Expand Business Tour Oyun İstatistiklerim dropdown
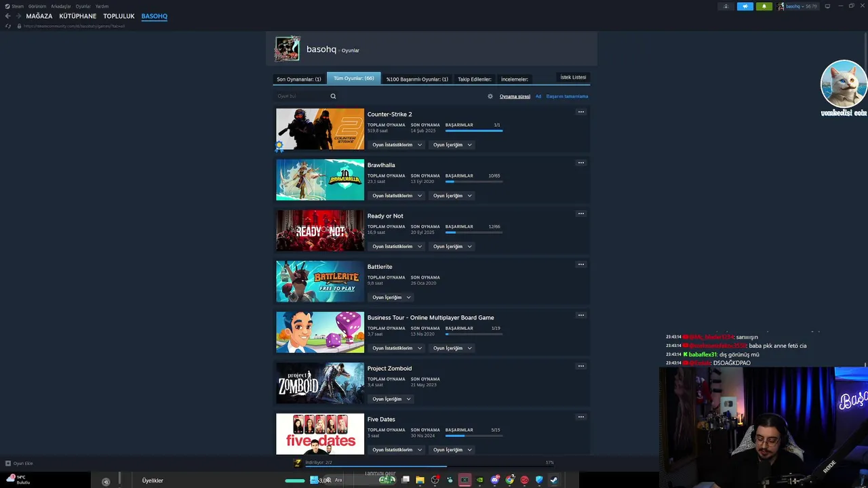This screenshot has height=488, width=868. click(397, 348)
